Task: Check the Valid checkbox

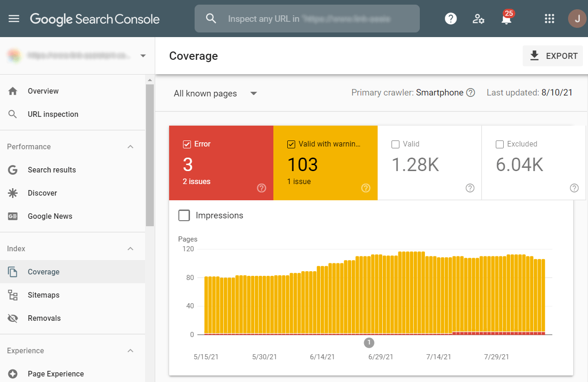Action: click(x=396, y=144)
